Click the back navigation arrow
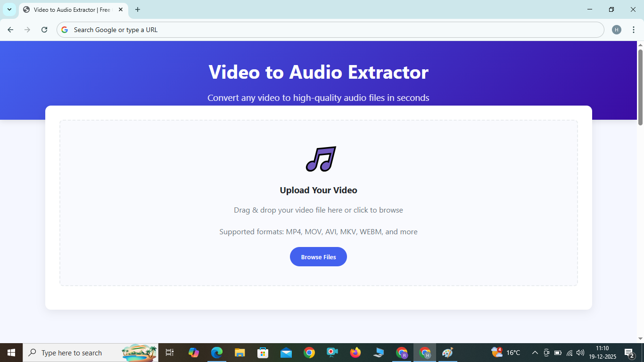Image resolution: width=644 pixels, height=362 pixels. 10,29
